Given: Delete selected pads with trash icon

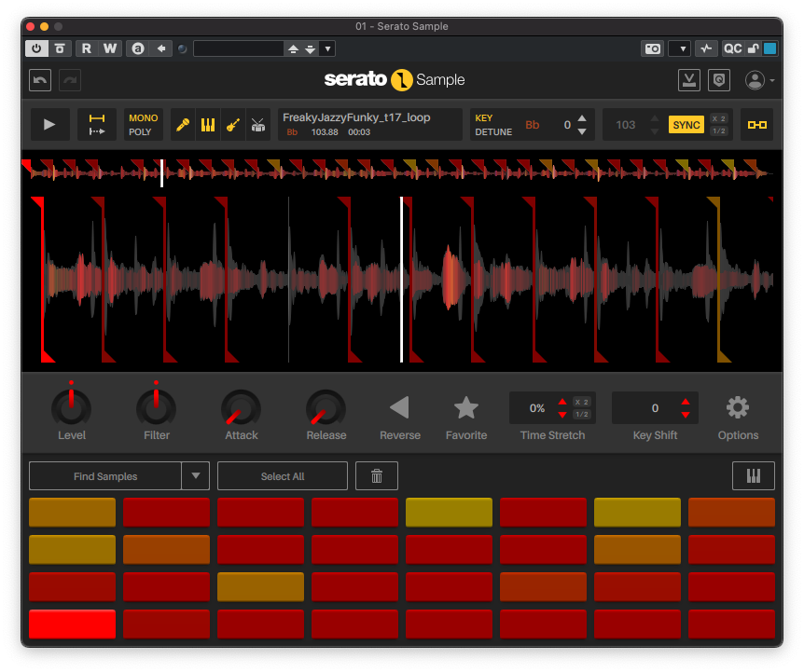Looking at the screenshot, I should [x=377, y=476].
